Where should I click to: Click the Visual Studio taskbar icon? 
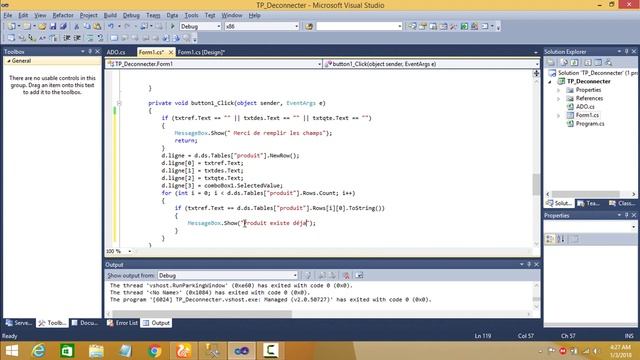click(242, 351)
